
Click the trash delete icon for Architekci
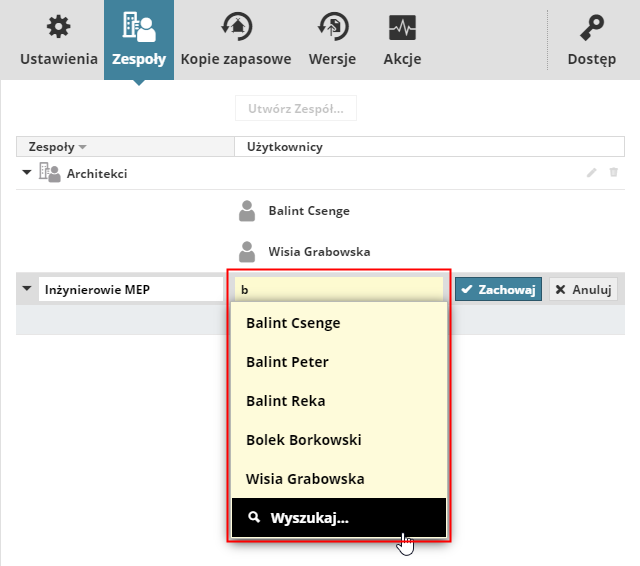point(614,173)
